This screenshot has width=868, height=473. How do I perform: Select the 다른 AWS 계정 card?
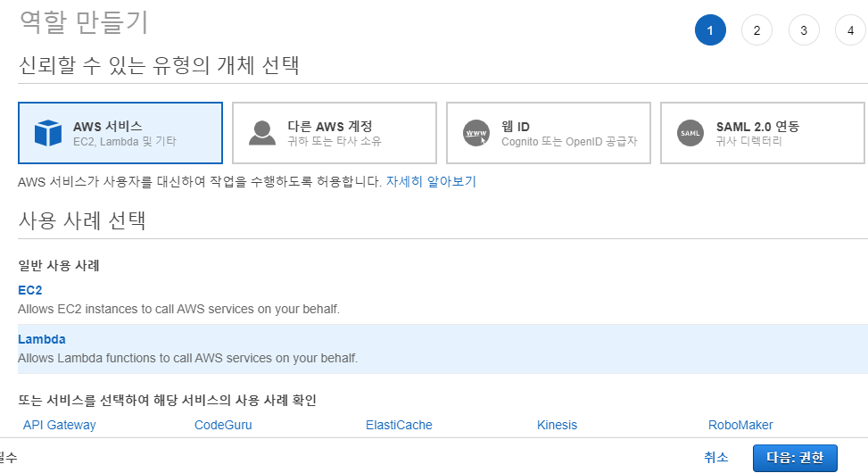(335, 133)
